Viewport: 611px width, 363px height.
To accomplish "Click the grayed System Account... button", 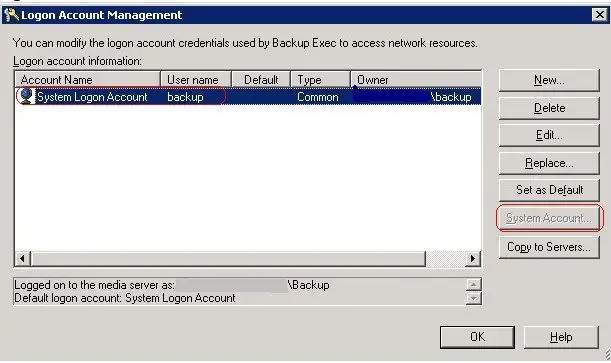I will (x=549, y=218).
